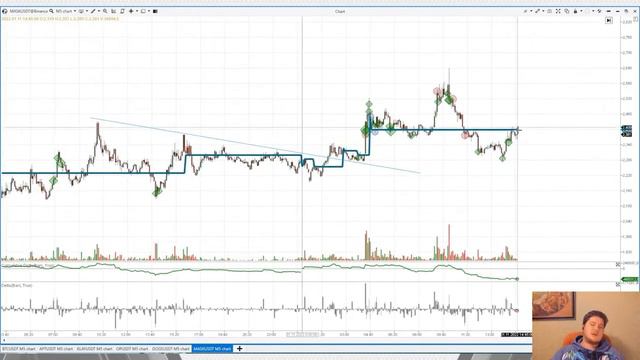Click the black square icon in left toolbar
Image resolution: width=640 pixels, height=360 pixels.
[x=155, y=11]
